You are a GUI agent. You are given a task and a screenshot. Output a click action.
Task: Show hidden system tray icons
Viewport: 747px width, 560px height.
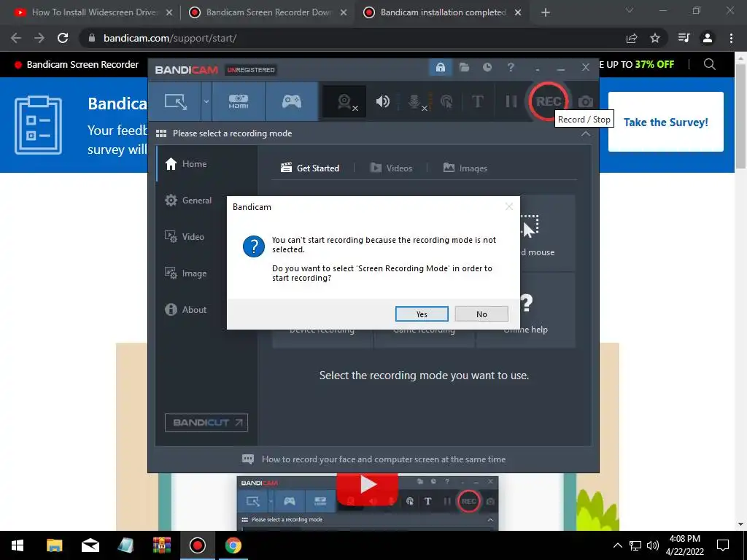(x=617, y=545)
